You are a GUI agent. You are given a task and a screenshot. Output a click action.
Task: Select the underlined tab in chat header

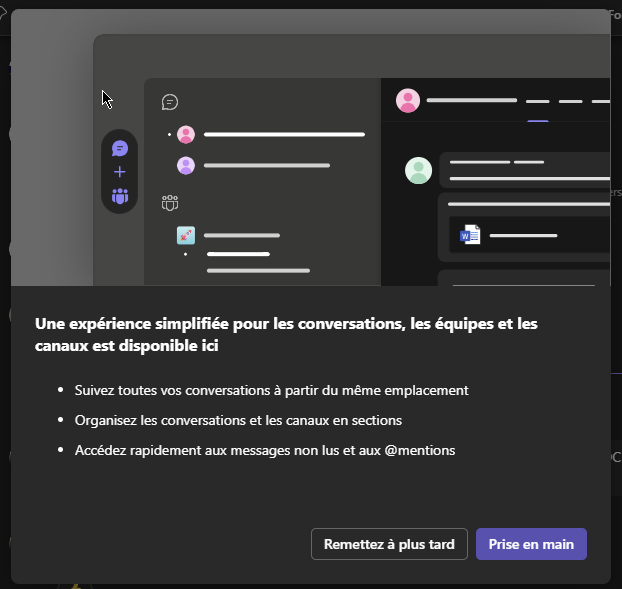tap(538, 102)
